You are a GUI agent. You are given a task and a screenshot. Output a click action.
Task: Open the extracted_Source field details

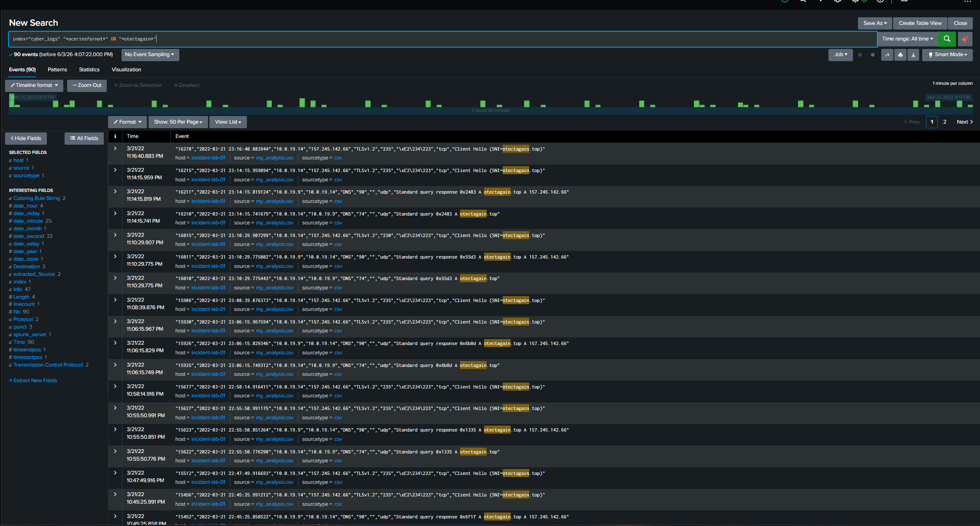(x=34, y=274)
